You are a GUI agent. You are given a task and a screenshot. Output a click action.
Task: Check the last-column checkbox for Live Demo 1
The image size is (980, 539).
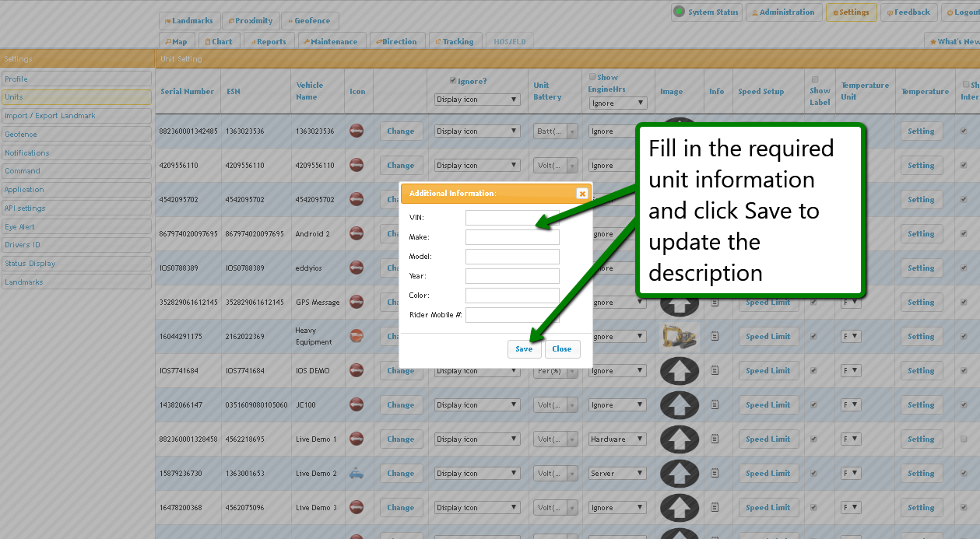pyautogui.click(x=964, y=439)
